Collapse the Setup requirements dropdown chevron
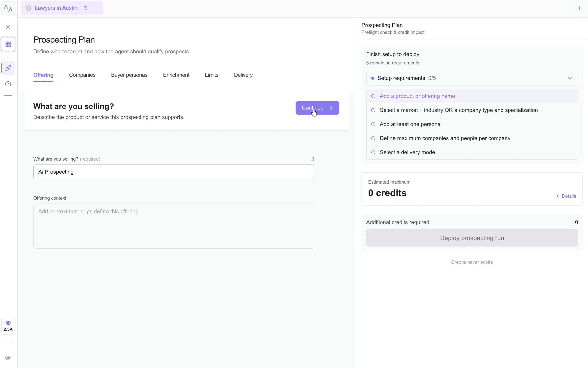 pyautogui.click(x=570, y=78)
